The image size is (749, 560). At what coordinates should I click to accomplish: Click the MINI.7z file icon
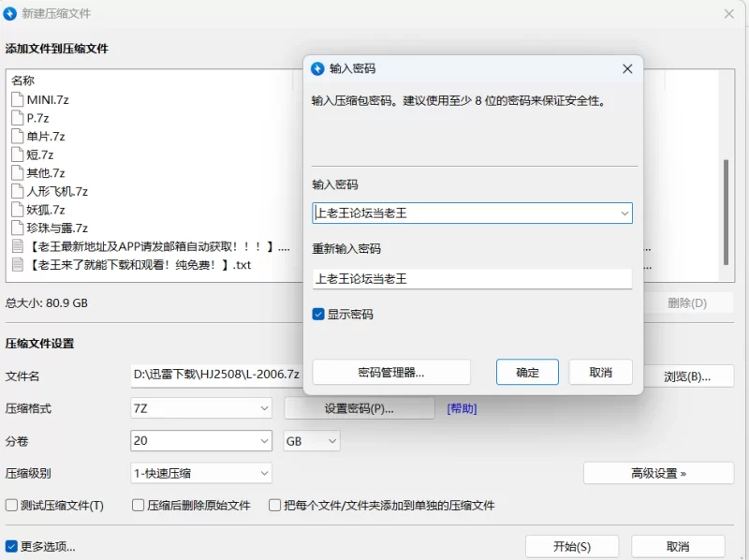(x=17, y=99)
